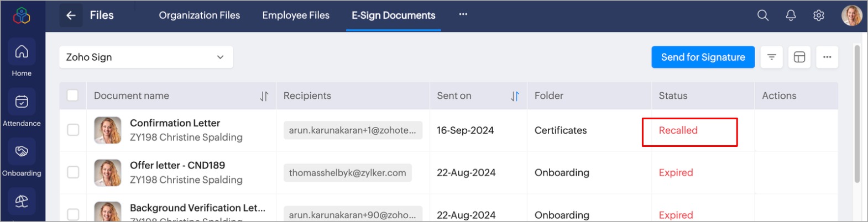
Task: Click the Send for Signature button
Action: coord(703,57)
